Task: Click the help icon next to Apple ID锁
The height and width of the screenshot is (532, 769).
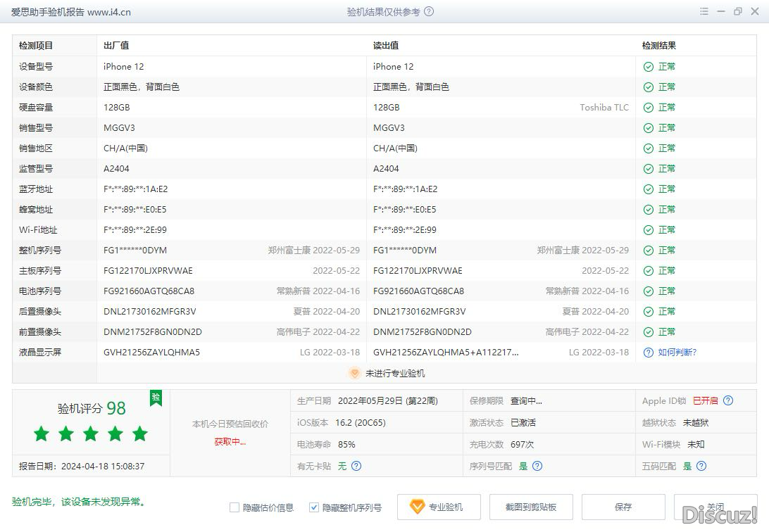Action: pyautogui.click(x=728, y=400)
